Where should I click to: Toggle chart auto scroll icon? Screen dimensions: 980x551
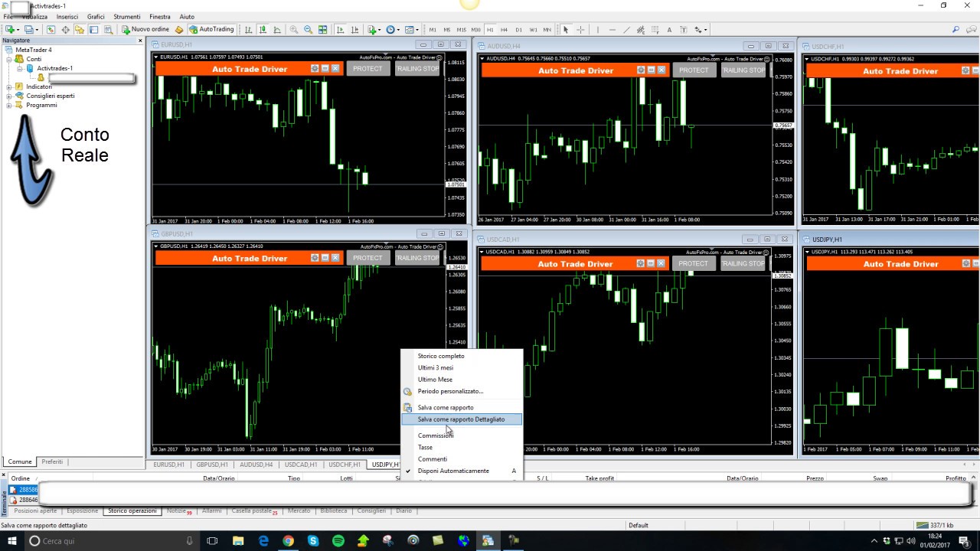[340, 30]
